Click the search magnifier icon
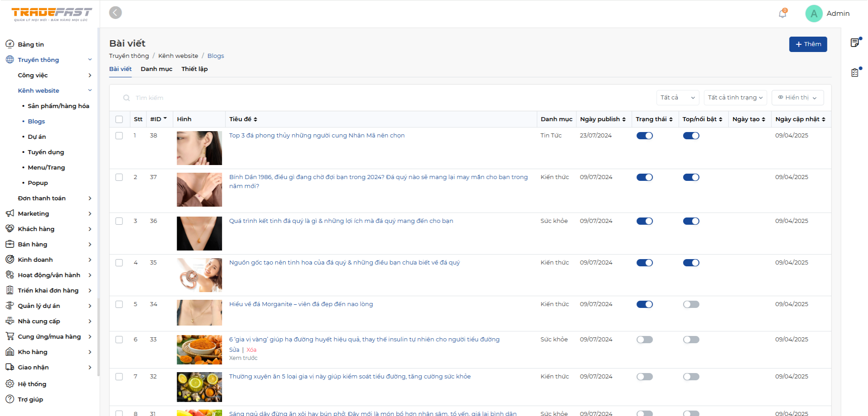This screenshot has width=868, height=416. click(127, 98)
